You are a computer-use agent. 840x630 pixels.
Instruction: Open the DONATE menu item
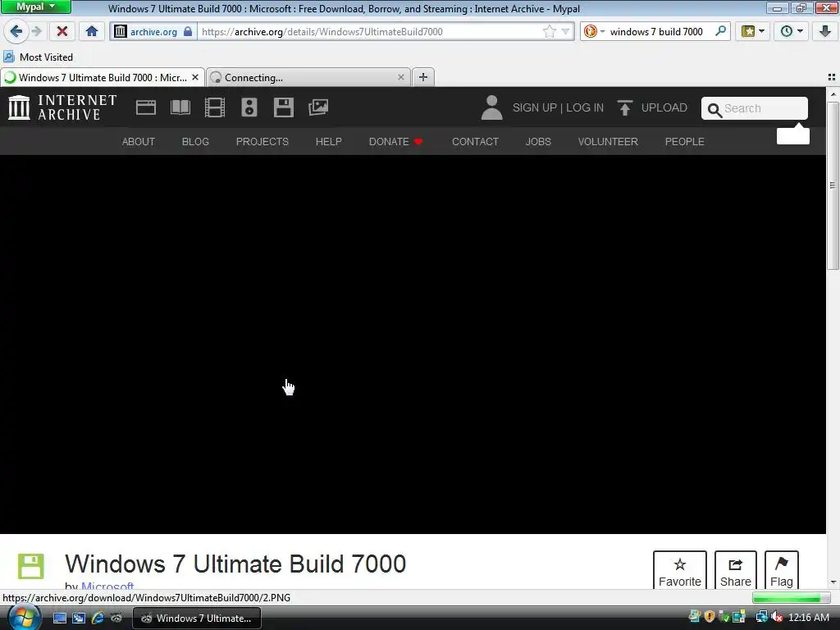[x=396, y=141]
